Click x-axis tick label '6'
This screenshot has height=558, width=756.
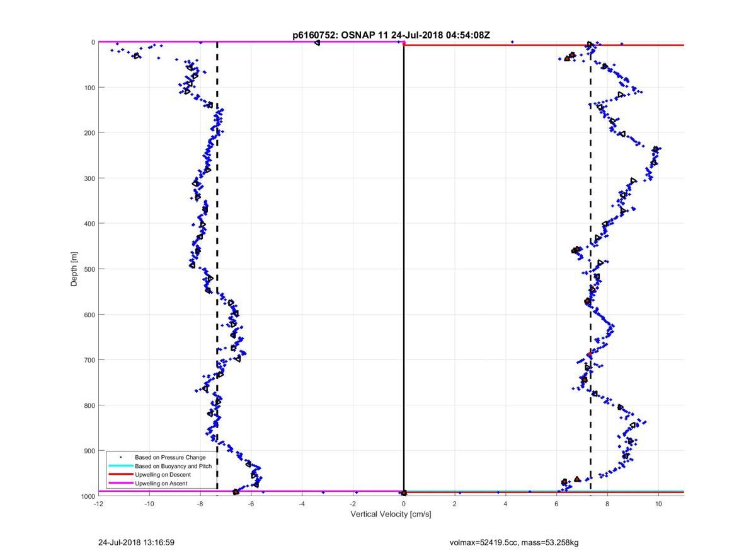tap(556, 504)
